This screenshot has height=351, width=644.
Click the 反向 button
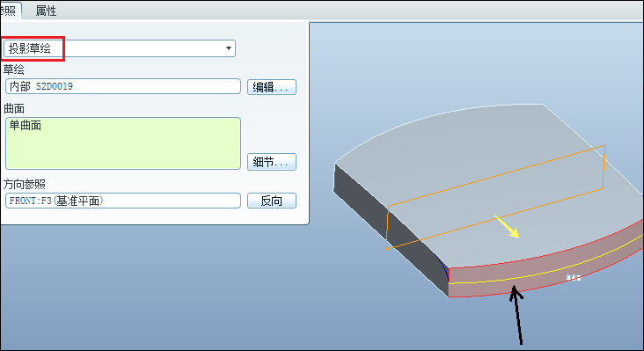point(272,201)
